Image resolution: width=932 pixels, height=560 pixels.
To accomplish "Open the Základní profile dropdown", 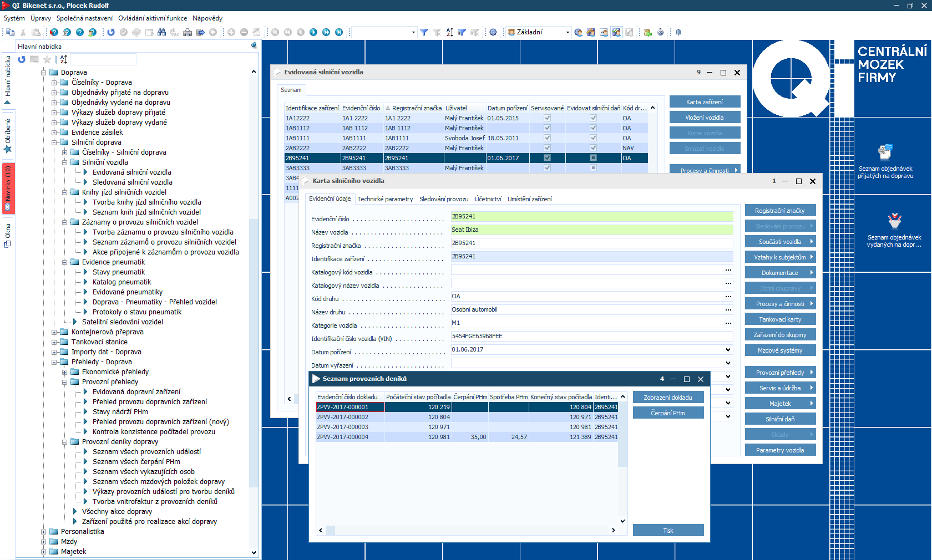I will [x=567, y=32].
